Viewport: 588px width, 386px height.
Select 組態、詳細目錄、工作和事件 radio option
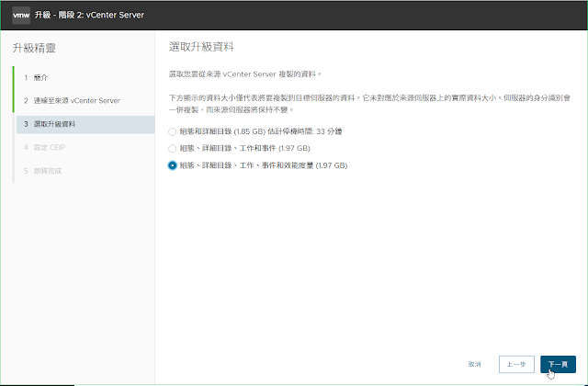[172, 149]
